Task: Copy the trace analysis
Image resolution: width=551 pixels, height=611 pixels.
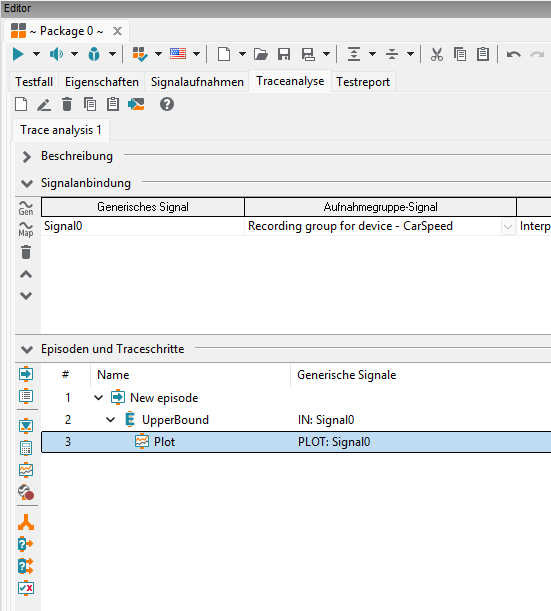Action: point(90,104)
